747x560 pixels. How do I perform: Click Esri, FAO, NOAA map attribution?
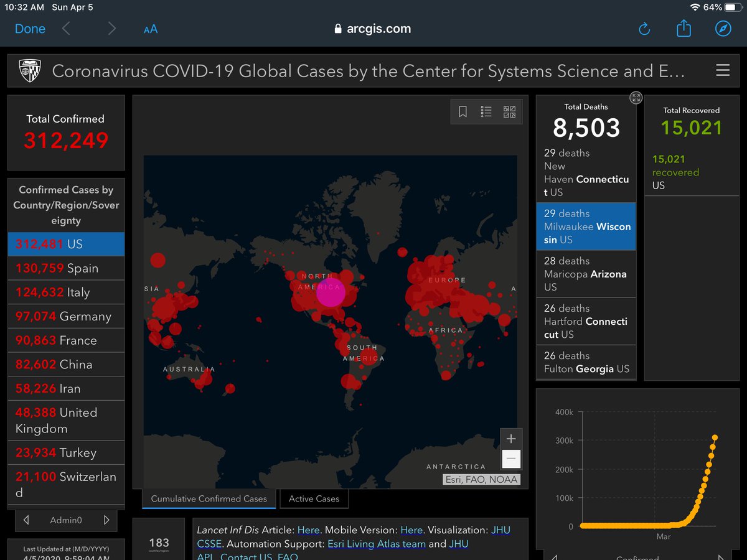coord(481,480)
